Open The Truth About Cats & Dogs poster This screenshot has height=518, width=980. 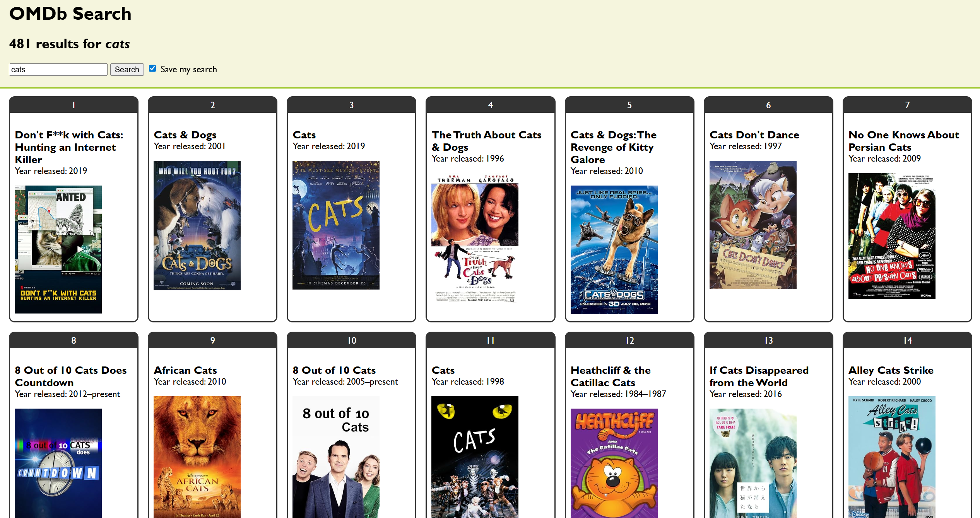475,238
